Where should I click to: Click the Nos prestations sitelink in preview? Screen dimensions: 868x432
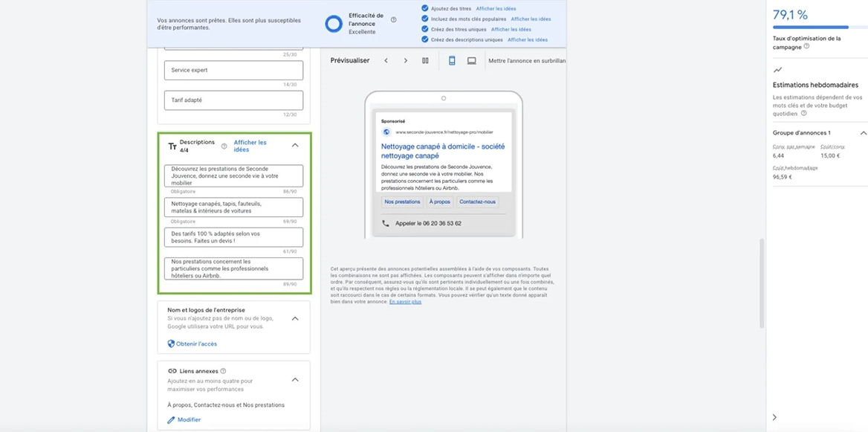(x=403, y=202)
